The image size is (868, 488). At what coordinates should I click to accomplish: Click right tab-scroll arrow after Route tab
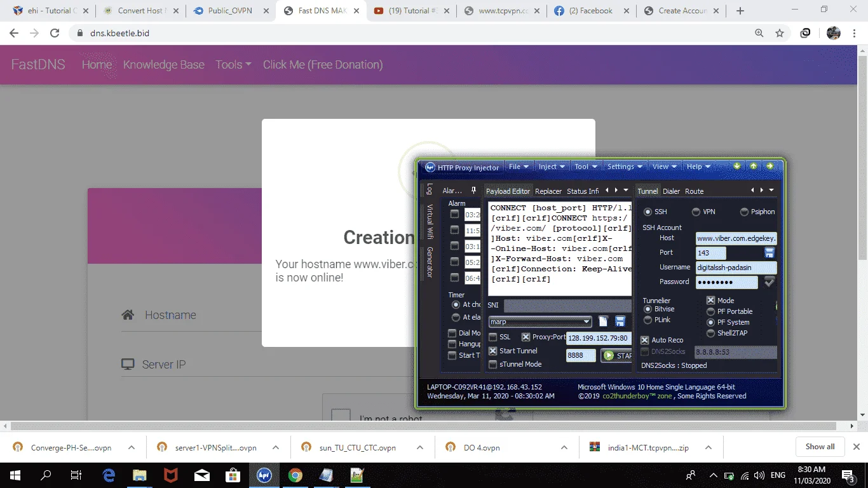coord(762,190)
